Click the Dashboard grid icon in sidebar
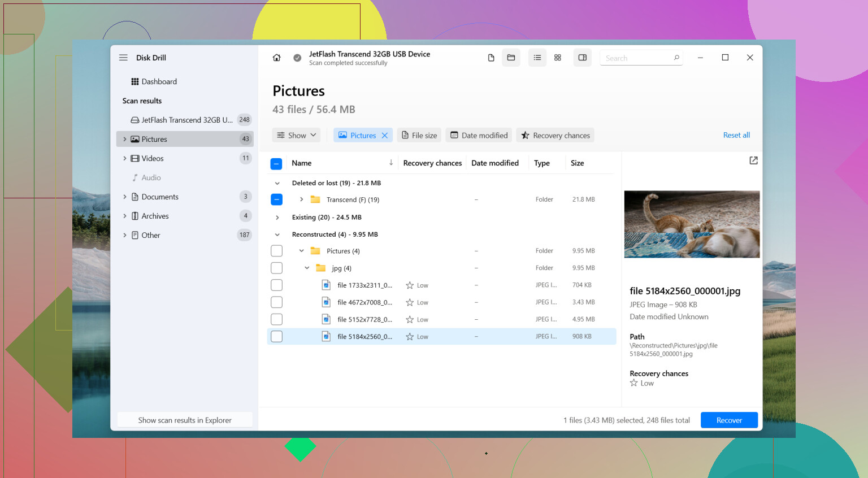Viewport: 868px width, 478px height. pos(135,81)
